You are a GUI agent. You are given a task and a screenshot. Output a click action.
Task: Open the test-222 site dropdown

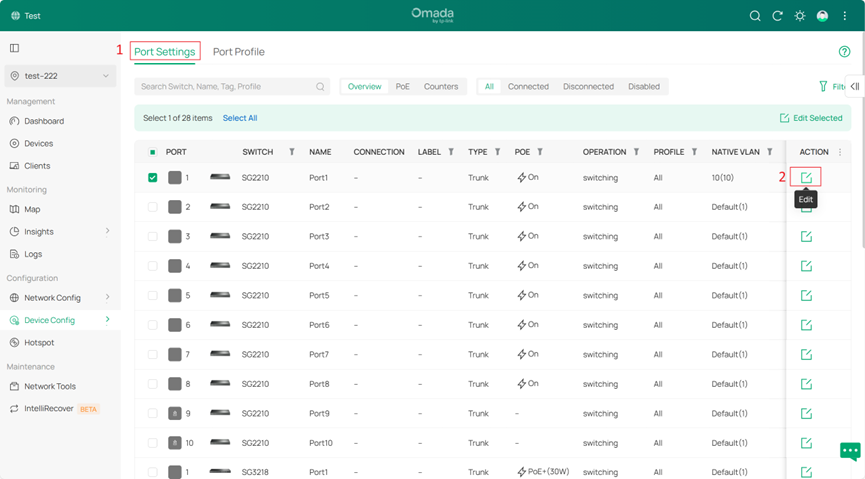pos(60,76)
